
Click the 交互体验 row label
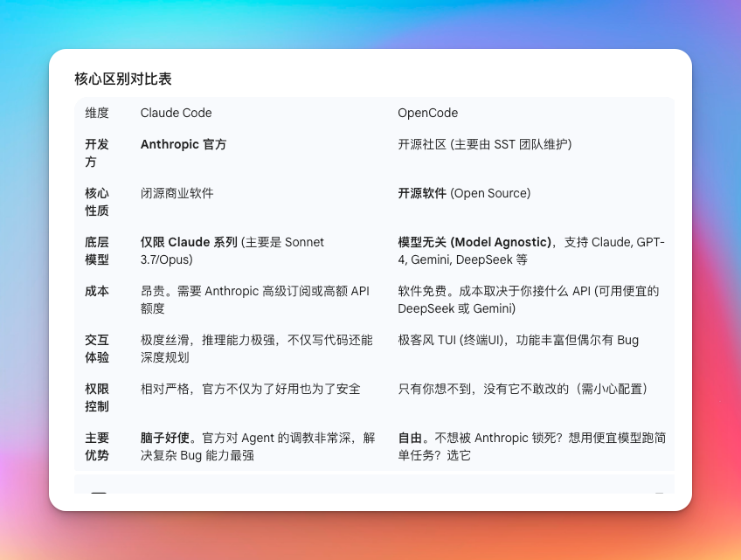tap(96, 348)
